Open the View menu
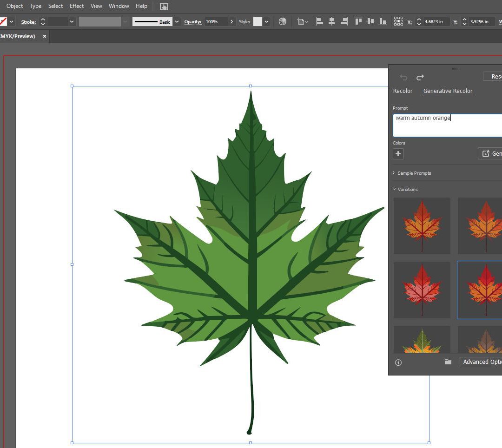 click(x=96, y=6)
